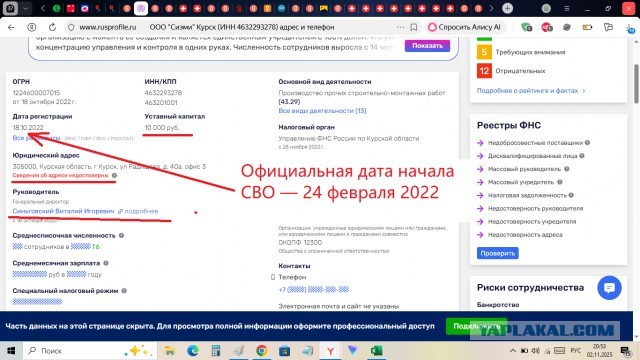Click the volume icon in system tray
This screenshot has height=360, width=640.
click(x=536, y=351)
